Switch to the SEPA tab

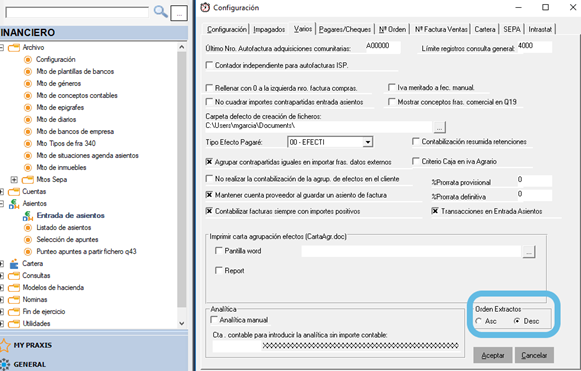click(x=512, y=29)
